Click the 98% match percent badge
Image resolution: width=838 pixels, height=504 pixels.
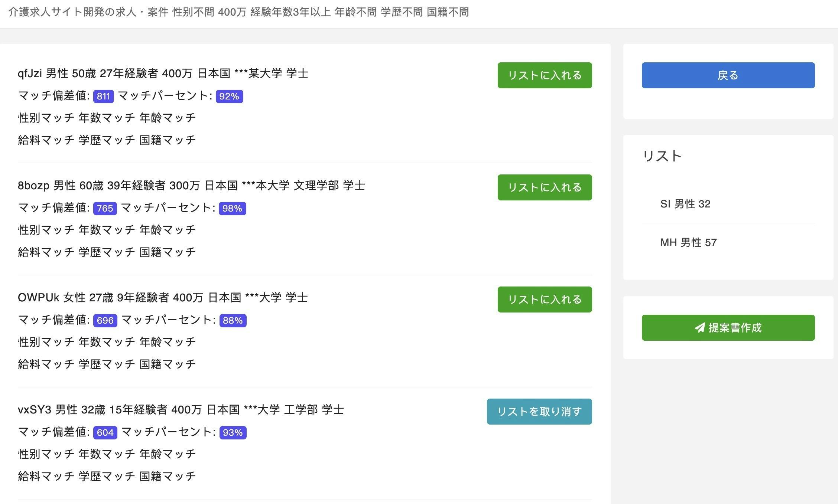[232, 209]
